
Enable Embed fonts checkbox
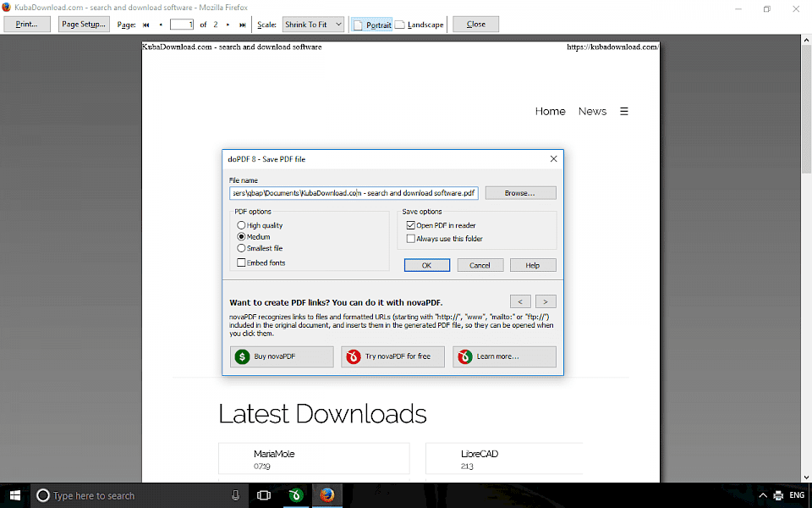coord(261,262)
